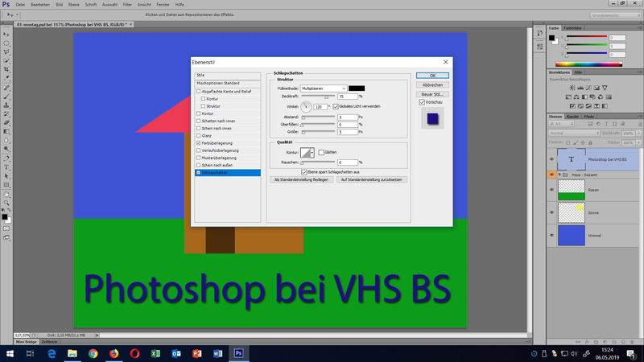The image size is (644, 362).
Task: Click the black shadow color swatch
Action: point(357,88)
